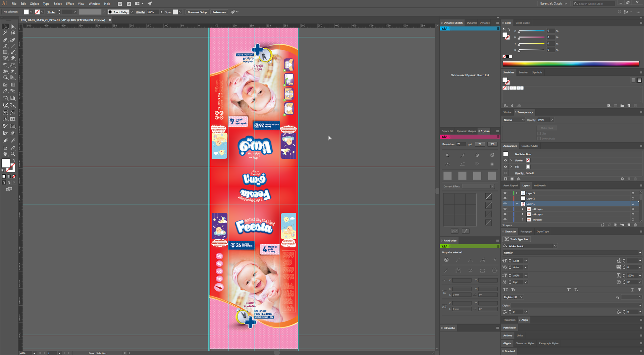644x355 pixels.
Task: Select the Rectangle tool
Action: tap(5, 52)
